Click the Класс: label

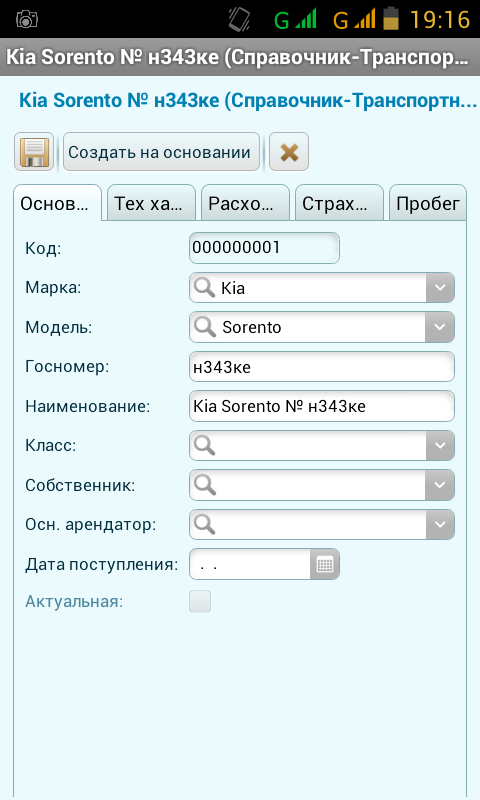pyautogui.click(x=50, y=445)
